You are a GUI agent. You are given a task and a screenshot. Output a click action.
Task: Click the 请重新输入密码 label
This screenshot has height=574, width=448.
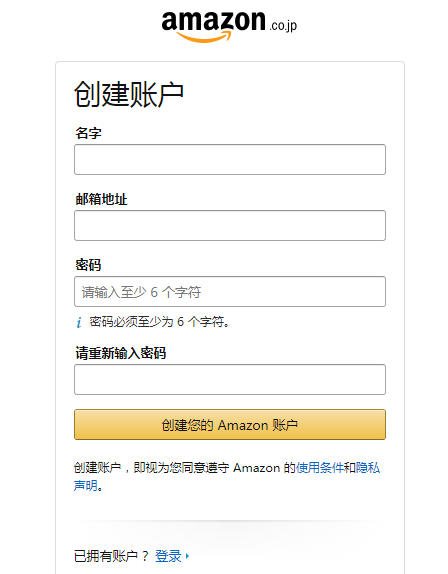pyautogui.click(x=121, y=353)
